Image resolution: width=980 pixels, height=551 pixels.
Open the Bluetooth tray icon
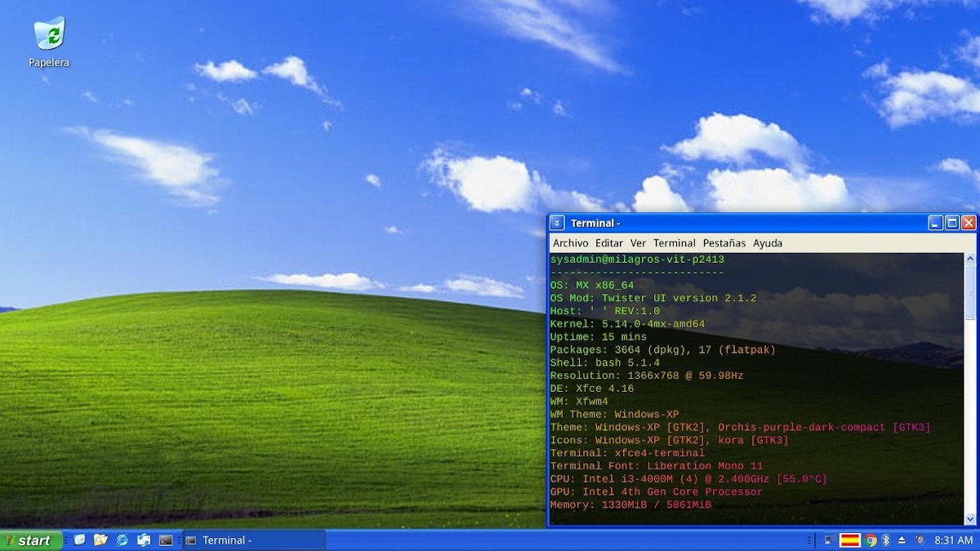[885, 540]
